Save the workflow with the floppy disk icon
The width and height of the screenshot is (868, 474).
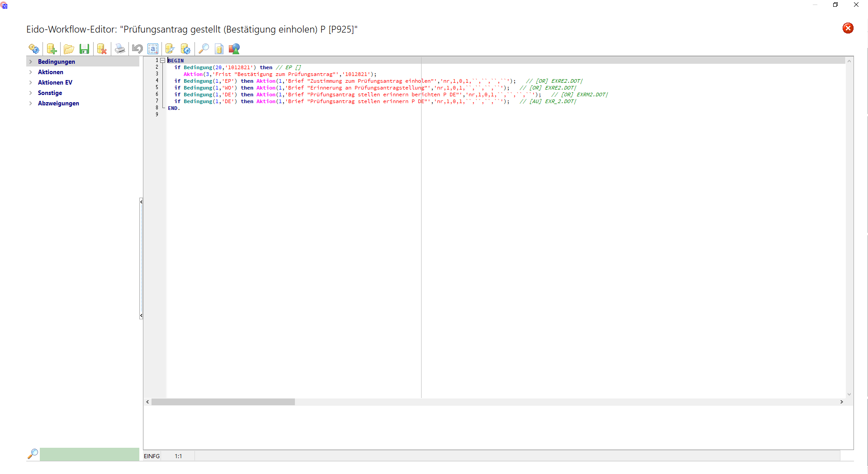(84, 49)
